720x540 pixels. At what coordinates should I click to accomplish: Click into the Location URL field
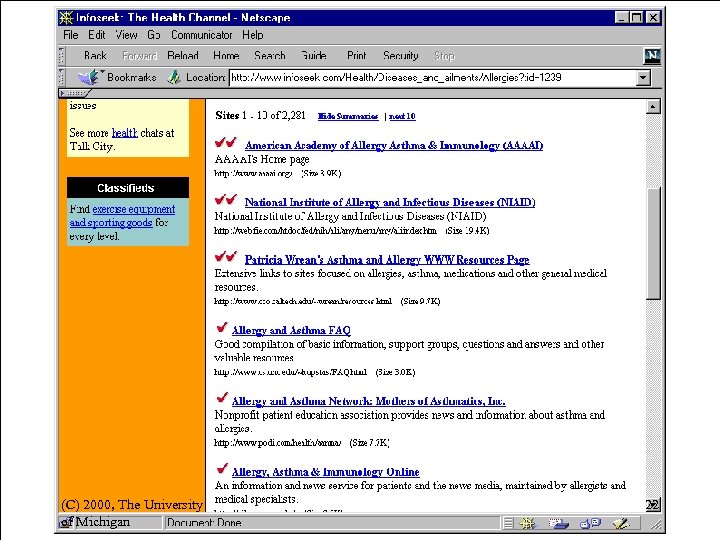[x=433, y=77]
